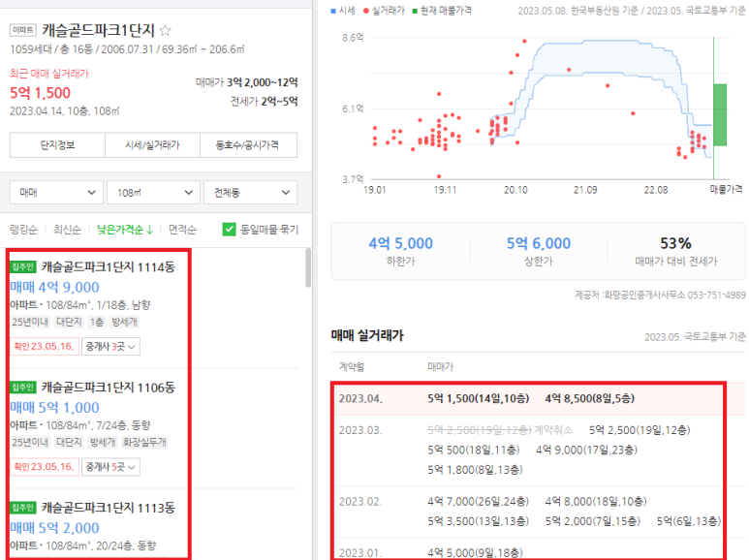Open the 동호수/공시가격 tab
Image resolution: width=749 pixels, height=560 pixels.
point(248,144)
